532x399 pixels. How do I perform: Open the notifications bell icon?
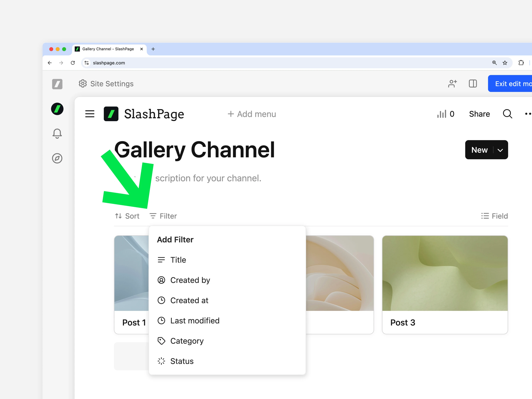point(57,134)
